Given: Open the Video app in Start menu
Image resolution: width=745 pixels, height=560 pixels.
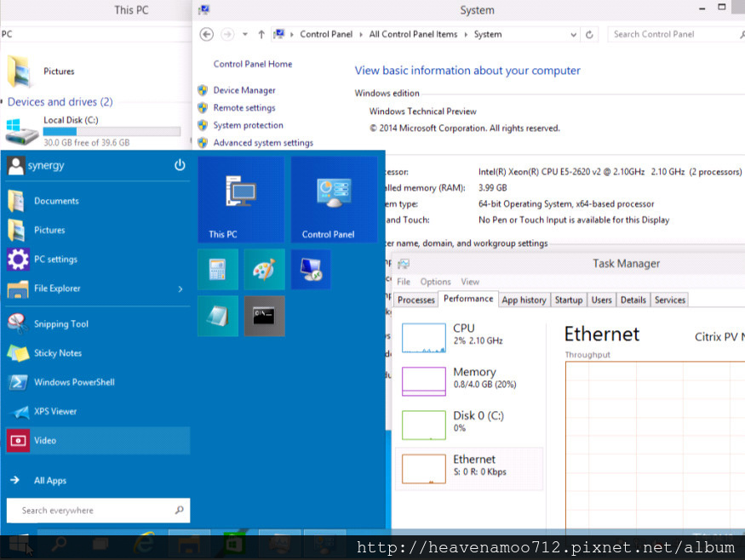Looking at the screenshot, I should click(98, 440).
